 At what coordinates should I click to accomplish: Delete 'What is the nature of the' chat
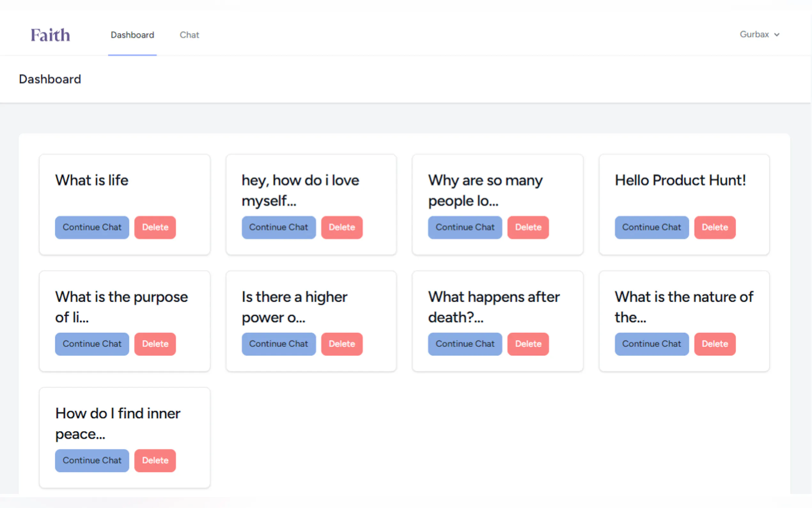click(714, 344)
